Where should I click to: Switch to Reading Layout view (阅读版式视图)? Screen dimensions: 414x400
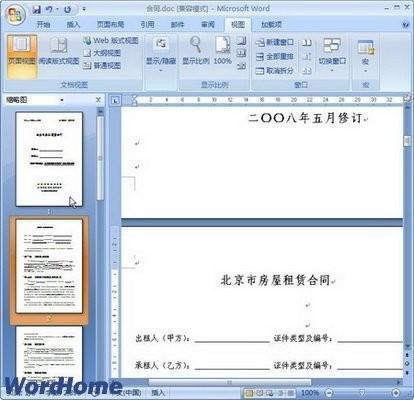(x=59, y=52)
